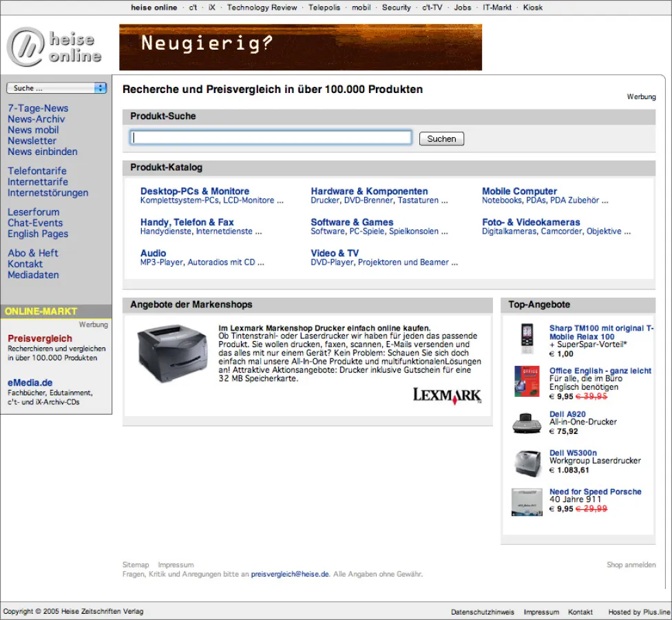Open the Suche dropdown in sidebar
The height and width of the screenshot is (620, 672).
click(x=56, y=88)
